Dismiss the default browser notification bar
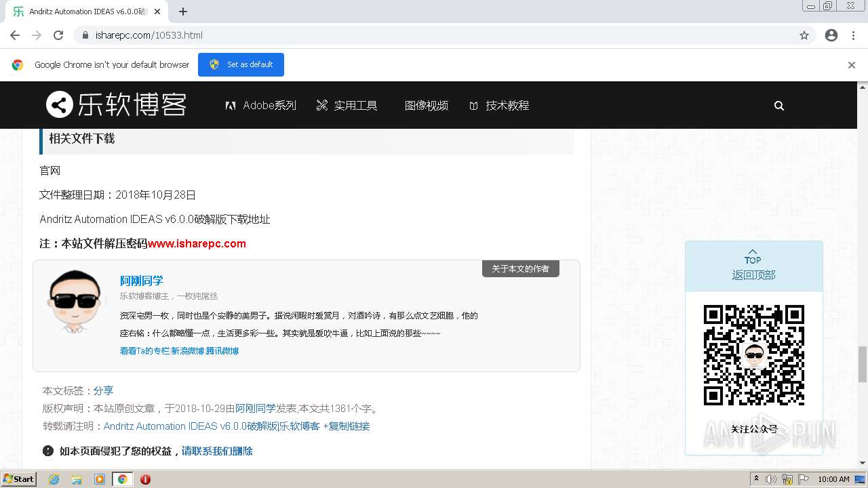This screenshot has height=488, width=868. click(x=852, y=65)
